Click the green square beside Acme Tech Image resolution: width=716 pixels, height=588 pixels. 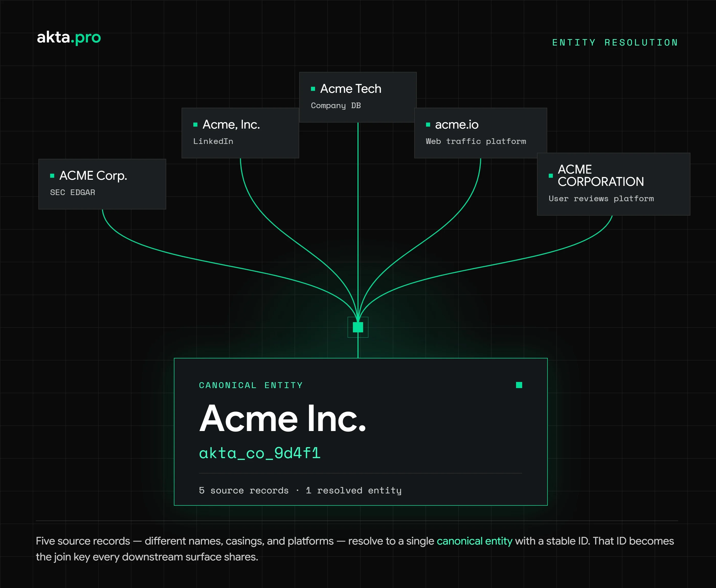313,89
